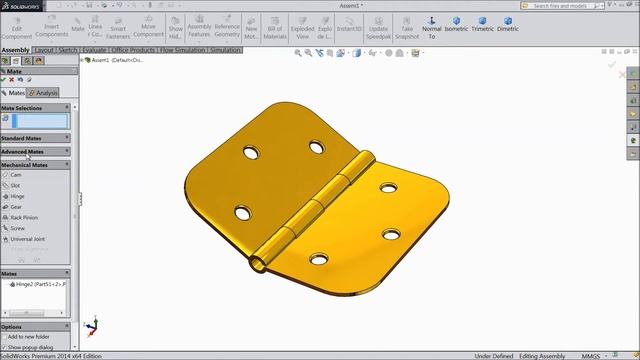Image resolution: width=640 pixels, height=360 pixels.
Task: Click the Smart Fasteners tool
Action: click(118, 28)
